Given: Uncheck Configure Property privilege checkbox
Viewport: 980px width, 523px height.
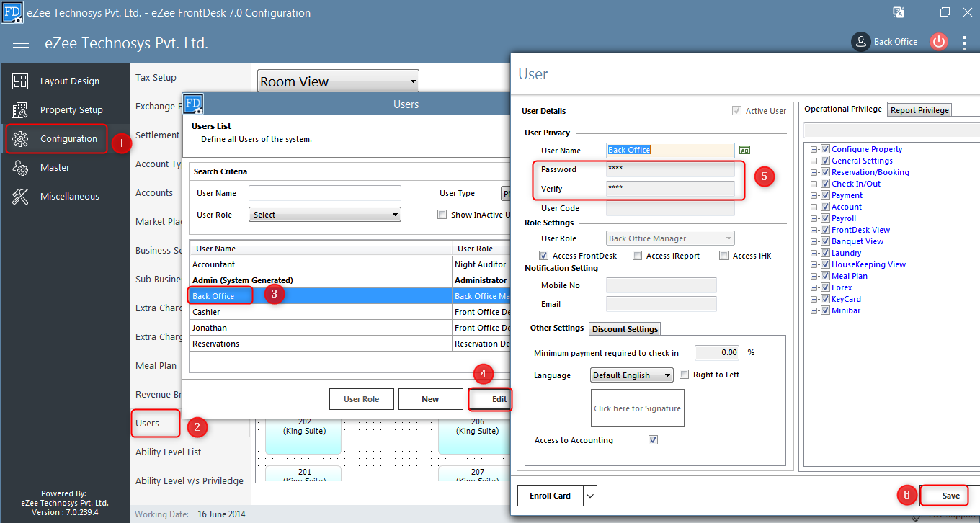Looking at the screenshot, I should 826,149.
